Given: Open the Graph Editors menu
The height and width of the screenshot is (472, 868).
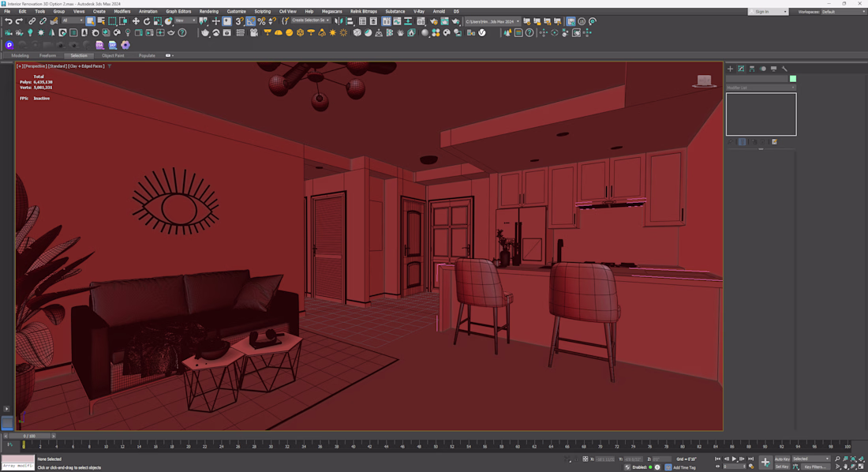Looking at the screenshot, I should click(x=178, y=11).
